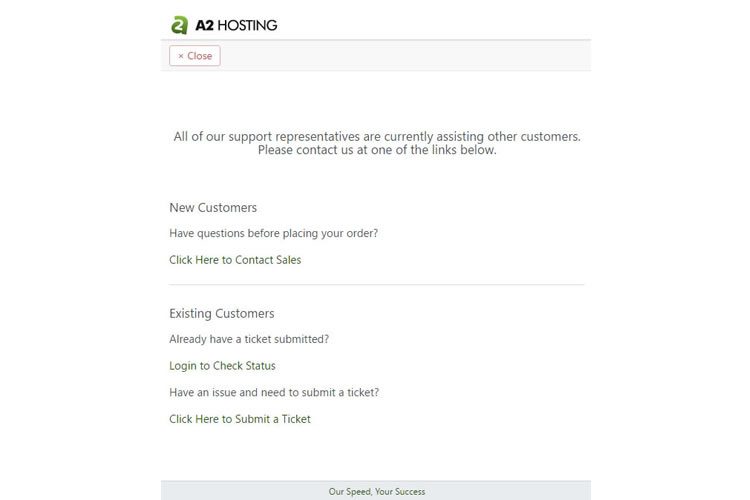750x500 pixels.
Task: Select the New Customers heading
Action: (213, 208)
